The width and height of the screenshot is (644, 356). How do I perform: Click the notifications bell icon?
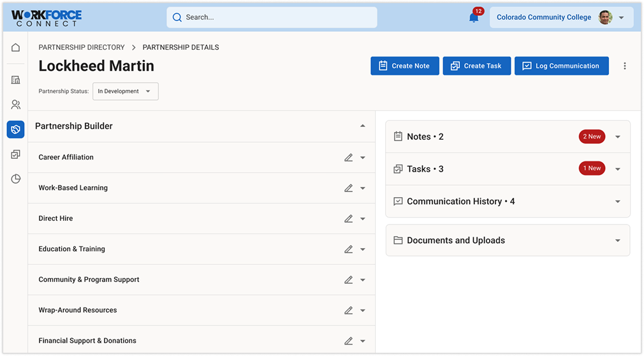click(474, 17)
